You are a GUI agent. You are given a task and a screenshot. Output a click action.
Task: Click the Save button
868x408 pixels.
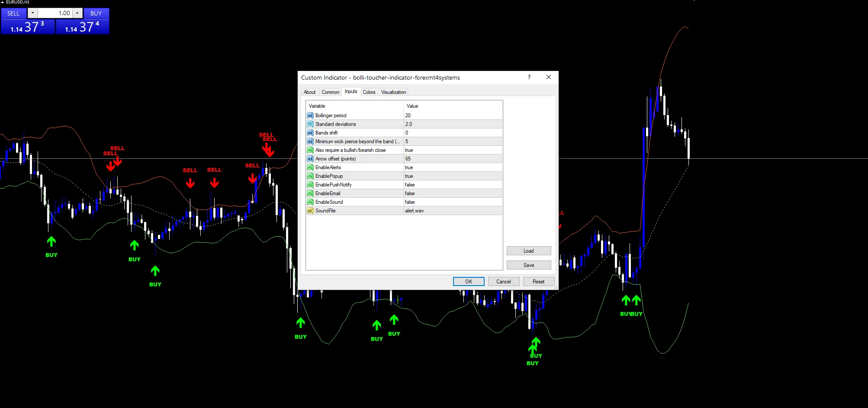[x=529, y=265]
